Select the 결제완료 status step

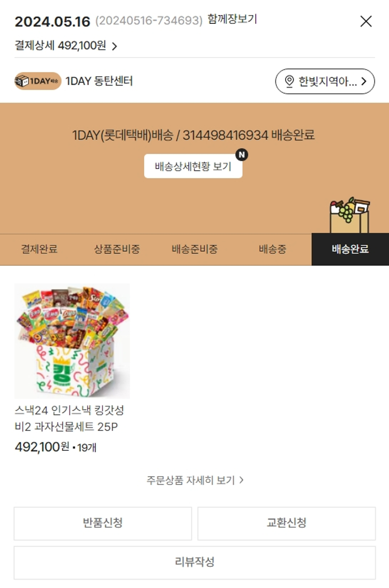39,249
